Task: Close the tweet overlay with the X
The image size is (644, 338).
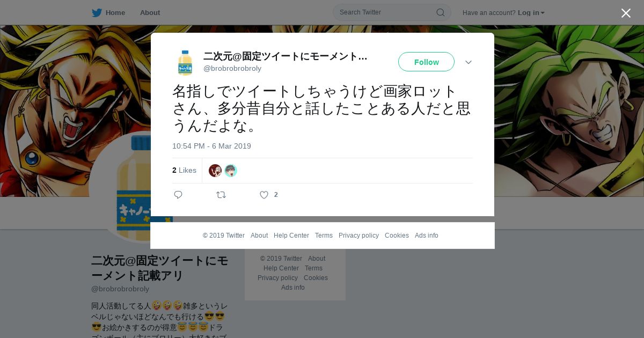Action: (626, 13)
